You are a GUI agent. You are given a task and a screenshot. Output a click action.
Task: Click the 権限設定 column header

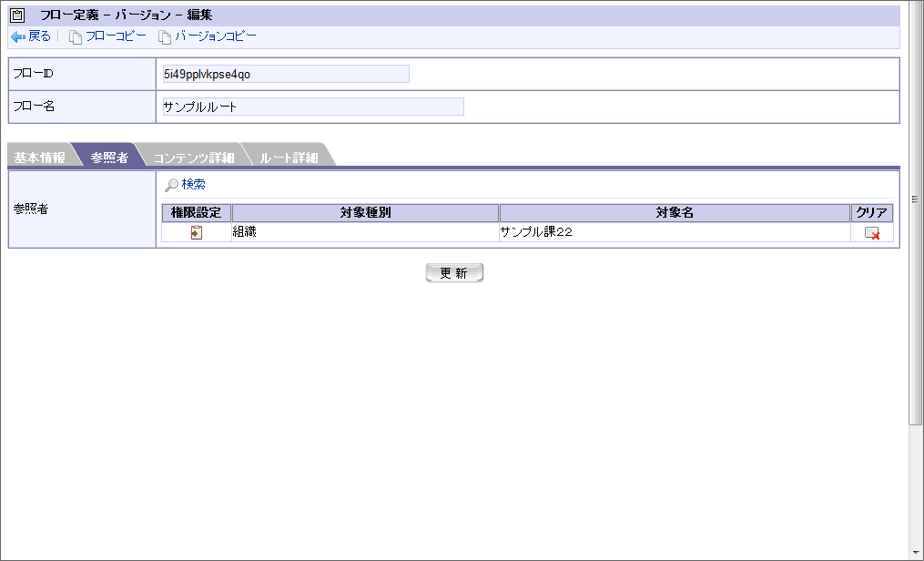click(197, 213)
